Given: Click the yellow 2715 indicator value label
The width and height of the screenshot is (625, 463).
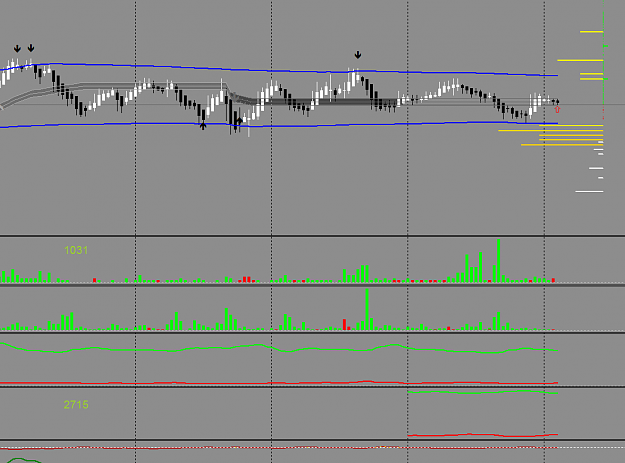Looking at the screenshot, I should [x=76, y=405].
